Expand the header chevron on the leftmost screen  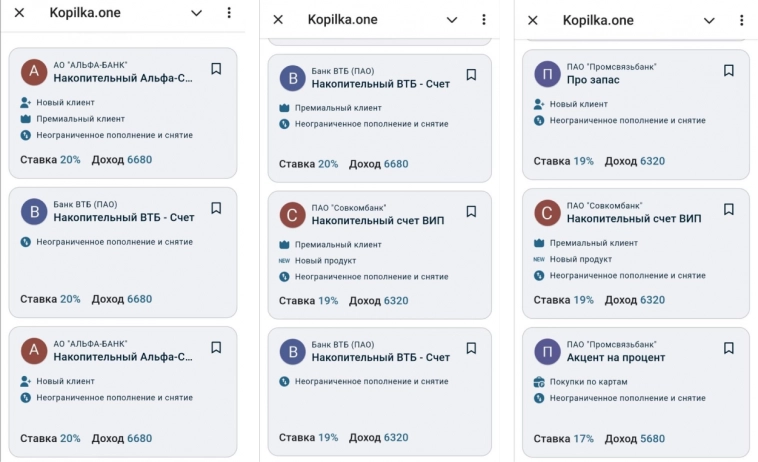coord(196,14)
